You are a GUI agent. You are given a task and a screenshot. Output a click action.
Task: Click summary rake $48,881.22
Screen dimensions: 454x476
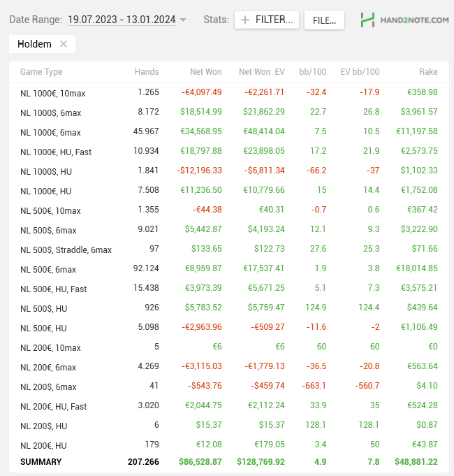pyautogui.click(x=416, y=462)
